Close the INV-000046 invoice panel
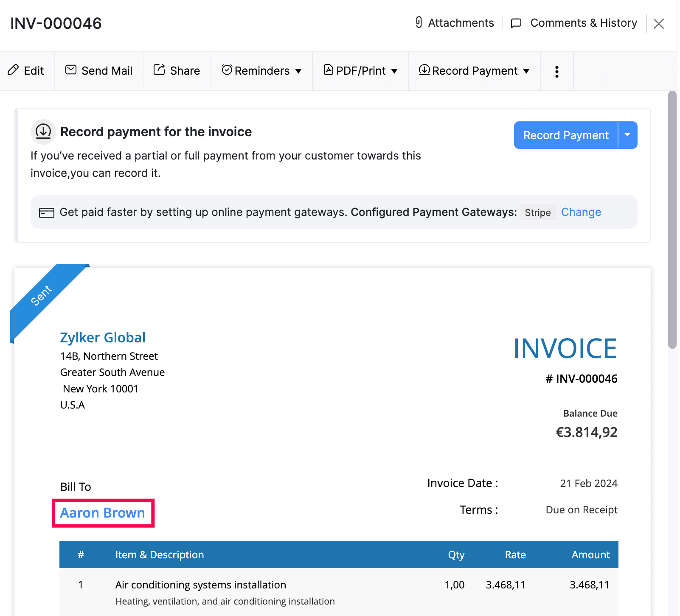Image resolution: width=680 pixels, height=616 pixels. click(658, 24)
